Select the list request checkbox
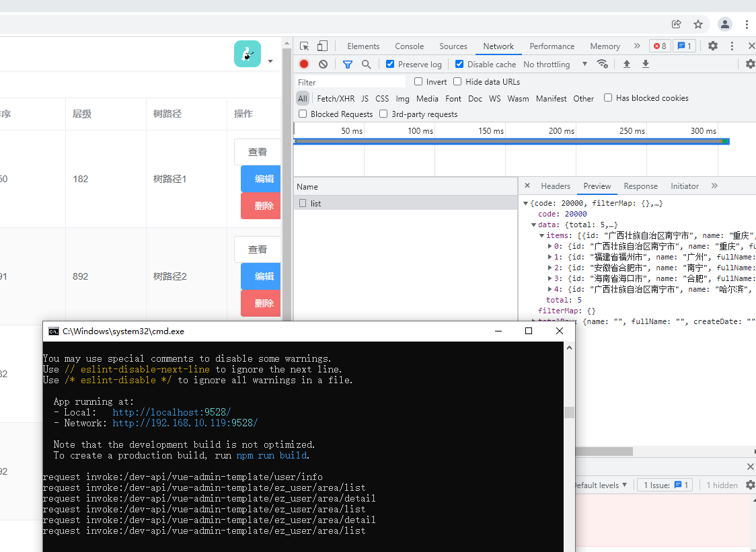 pos(303,203)
